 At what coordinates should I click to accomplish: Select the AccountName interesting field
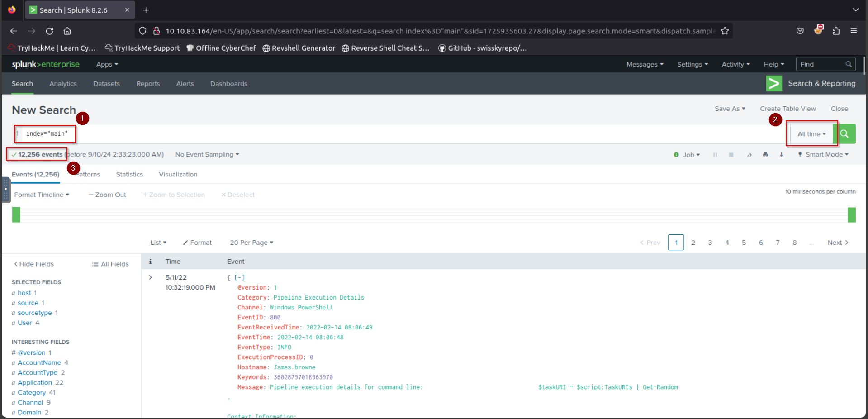tap(39, 362)
